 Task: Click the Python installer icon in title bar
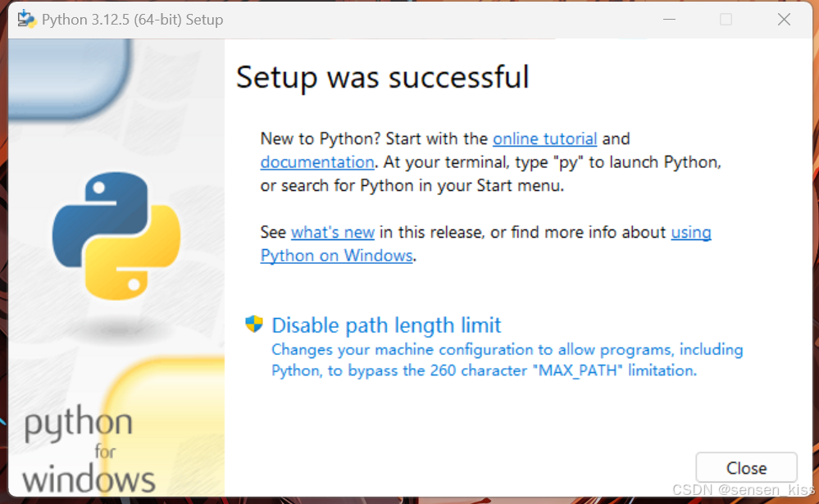(x=26, y=20)
